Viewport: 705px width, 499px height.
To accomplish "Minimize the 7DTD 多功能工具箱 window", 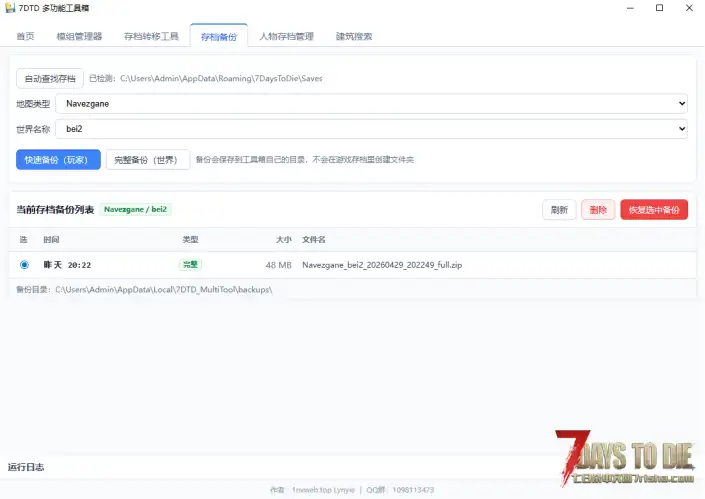I will [x=630, y=8].
